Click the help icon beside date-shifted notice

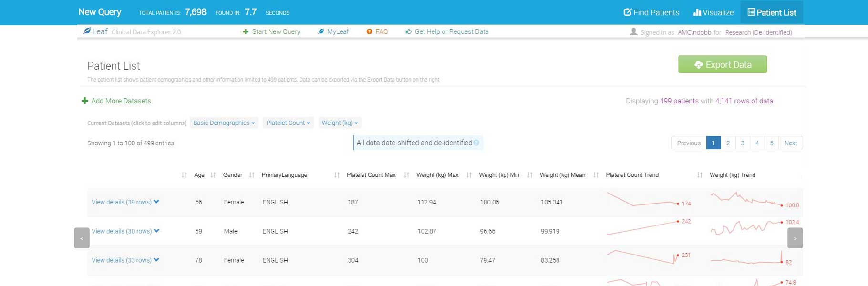tap(476, 143)
